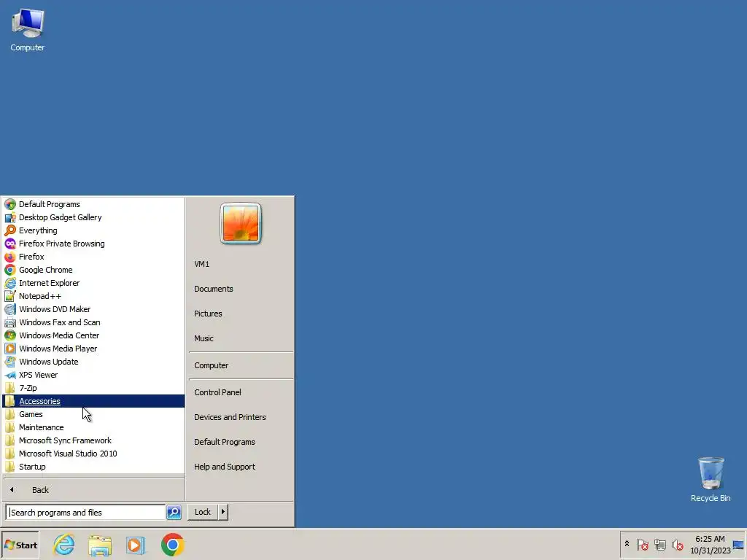Focus the Search programs and files box
This screenshot has width=747, height=560.
(86, 513)
